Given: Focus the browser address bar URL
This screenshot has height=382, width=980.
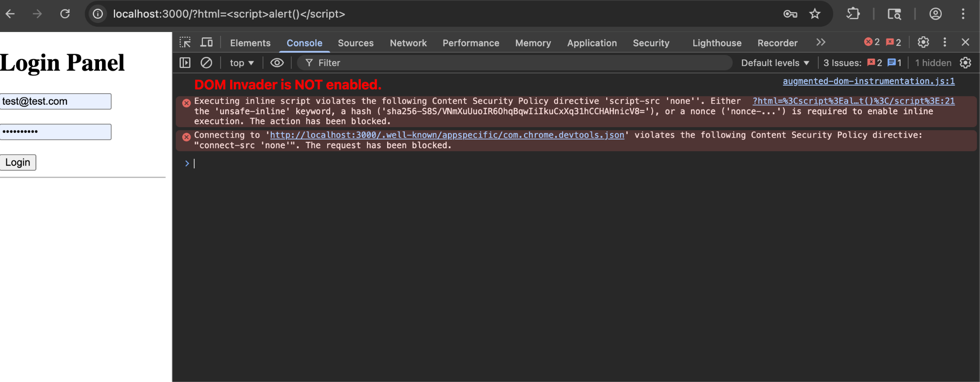Looking at the screenshot, I should tap(229, 14).
